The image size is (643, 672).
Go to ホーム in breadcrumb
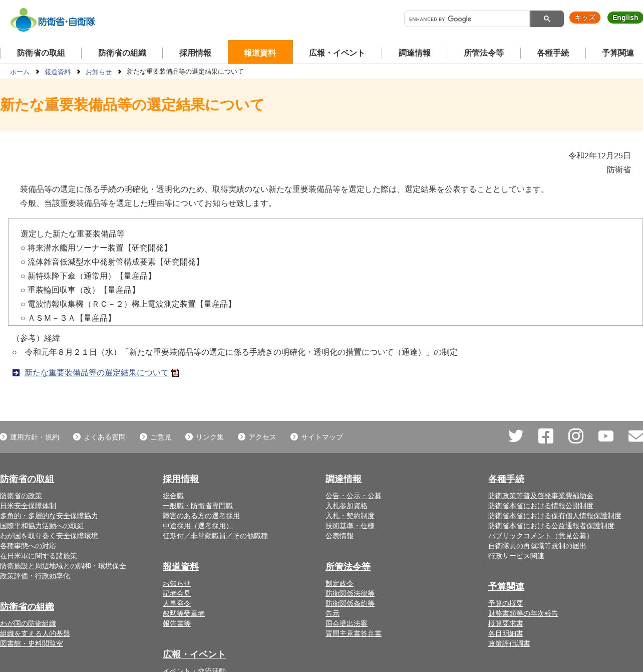point(20,72)
